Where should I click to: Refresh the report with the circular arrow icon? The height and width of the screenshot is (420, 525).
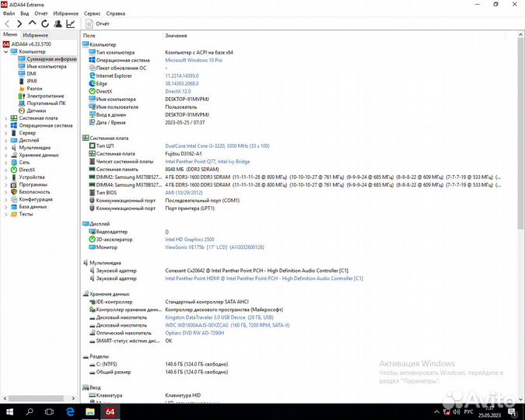(x=45, y=24)
